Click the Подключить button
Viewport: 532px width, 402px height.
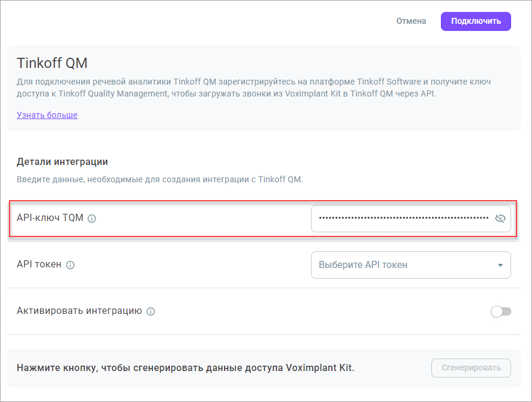pyautogui.click(x=475, y=21)
